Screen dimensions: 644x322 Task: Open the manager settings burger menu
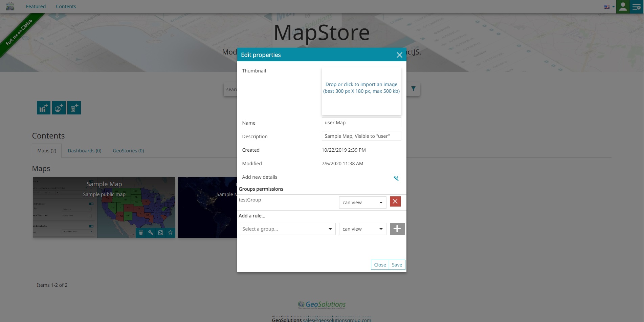tap(637, 7)
